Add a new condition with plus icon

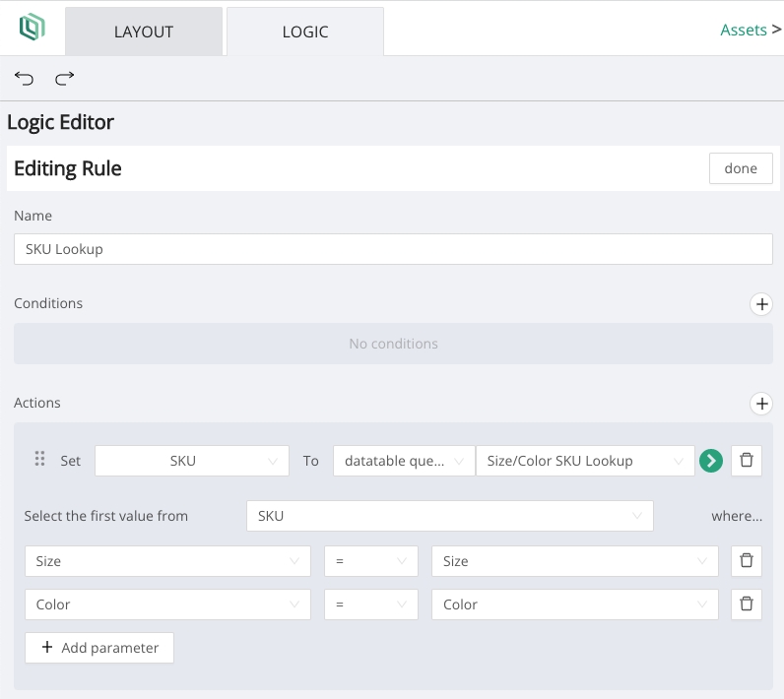pos(761,304)
